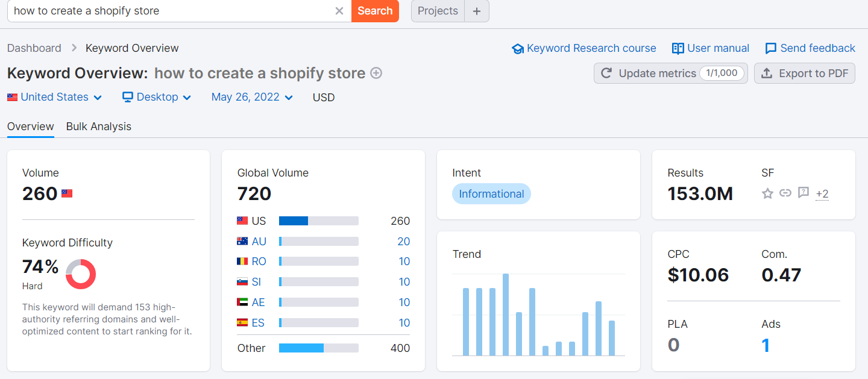Click the Keyword Overview breadcrumb text

point(132,48)
